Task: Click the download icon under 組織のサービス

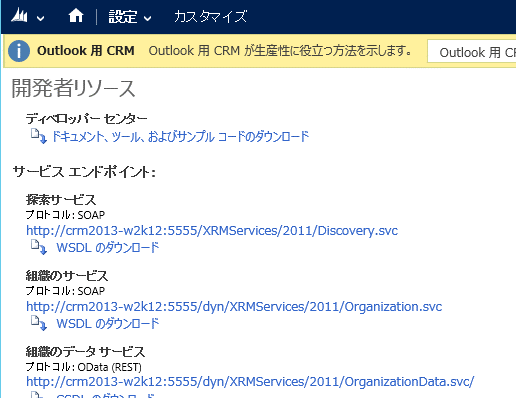Action: click(39, 323)
